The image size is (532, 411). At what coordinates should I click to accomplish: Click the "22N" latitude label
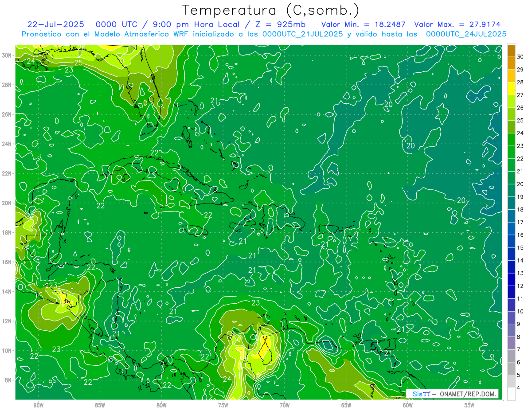click(x=7, y=173)
